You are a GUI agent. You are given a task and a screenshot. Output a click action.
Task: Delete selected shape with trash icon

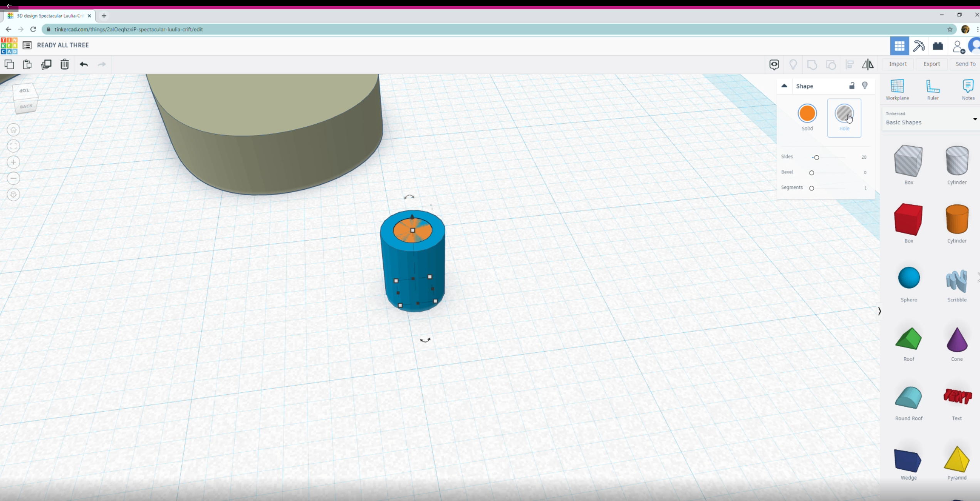tap(64, 64)
